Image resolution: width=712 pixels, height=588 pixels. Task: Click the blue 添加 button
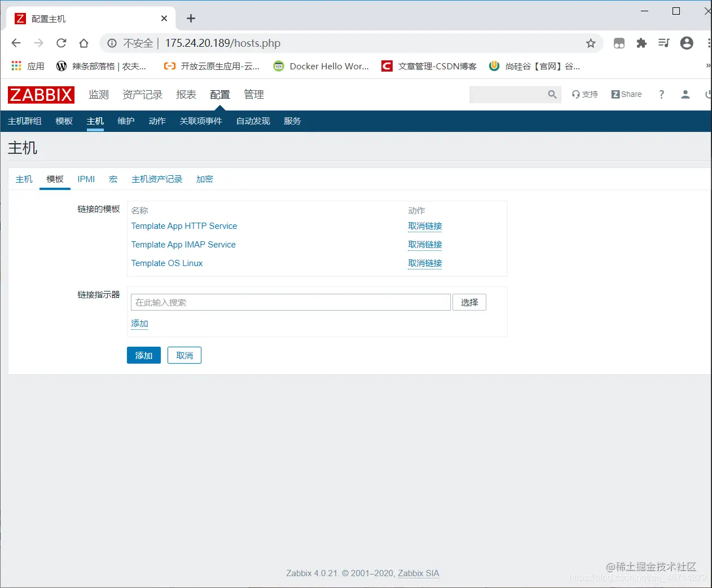click(x=144, y=355)
